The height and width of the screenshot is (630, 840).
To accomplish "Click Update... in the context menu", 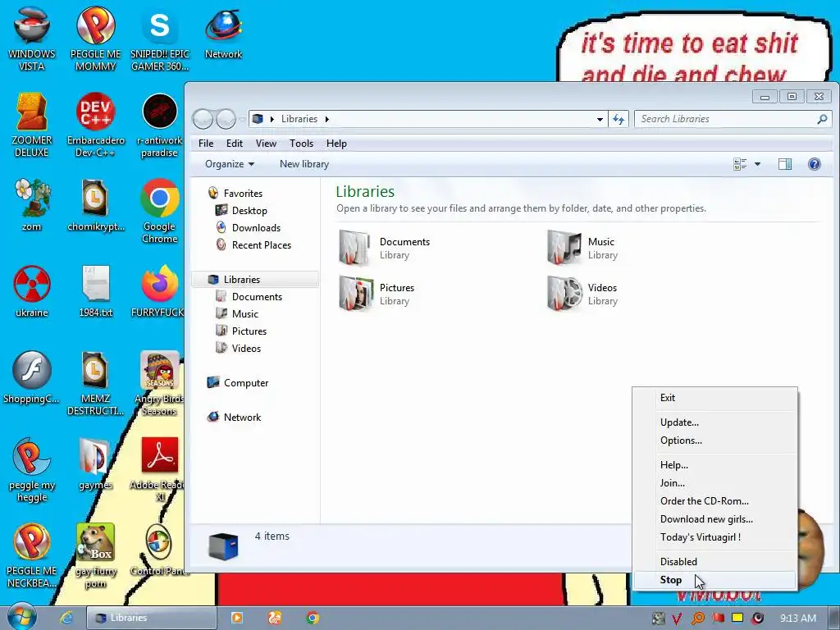I will pyautogui.click(x=714, y=422).
